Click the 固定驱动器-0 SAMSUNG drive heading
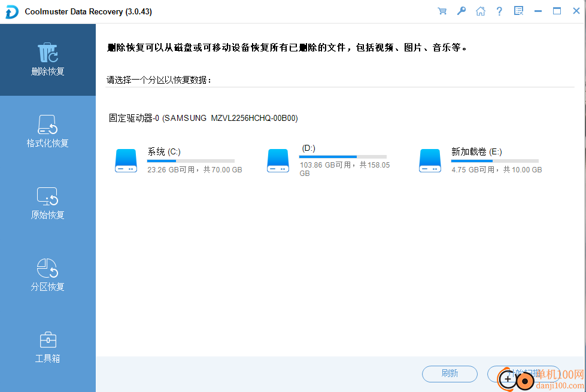586x392 pixels. [204, 118]
